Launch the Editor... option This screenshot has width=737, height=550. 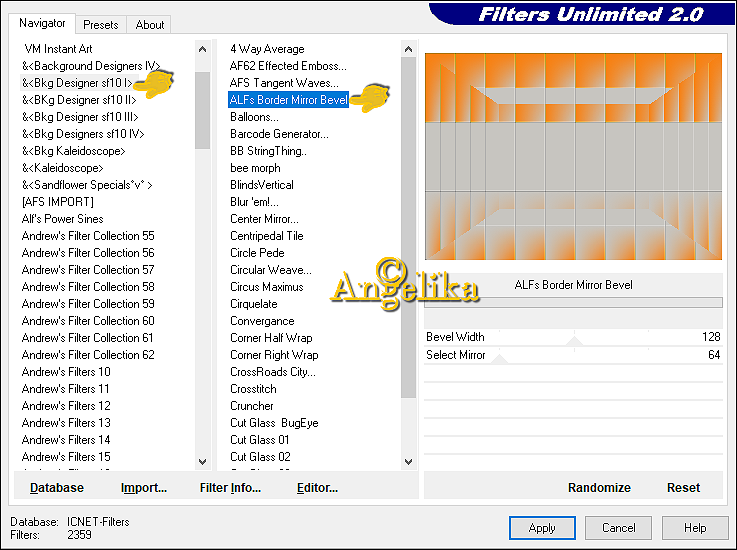tap(317, 487)
